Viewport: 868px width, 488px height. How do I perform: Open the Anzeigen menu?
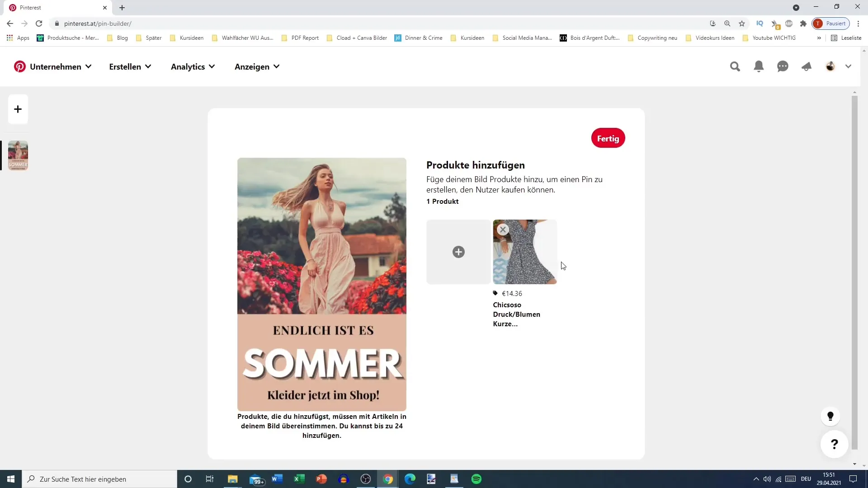(258, 67)
